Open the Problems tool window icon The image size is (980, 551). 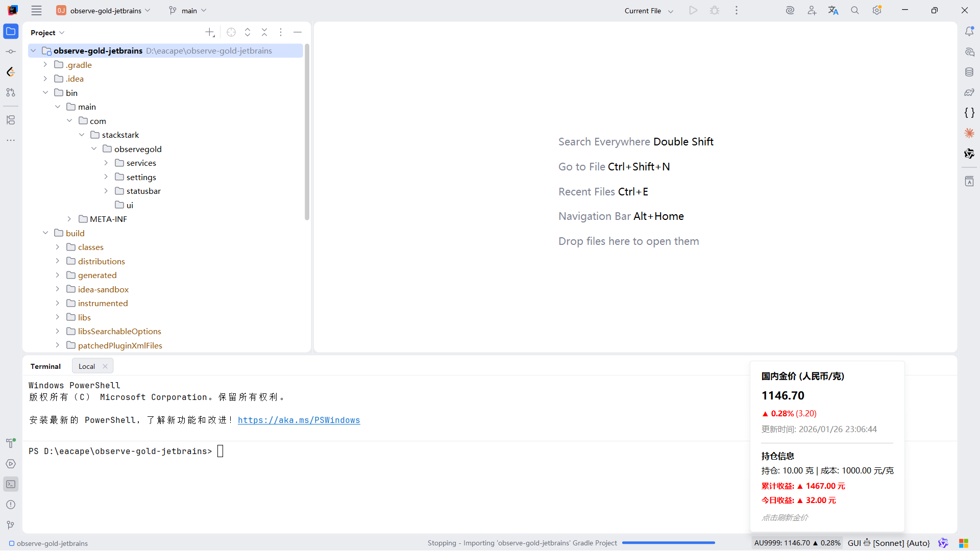point(11,505)
